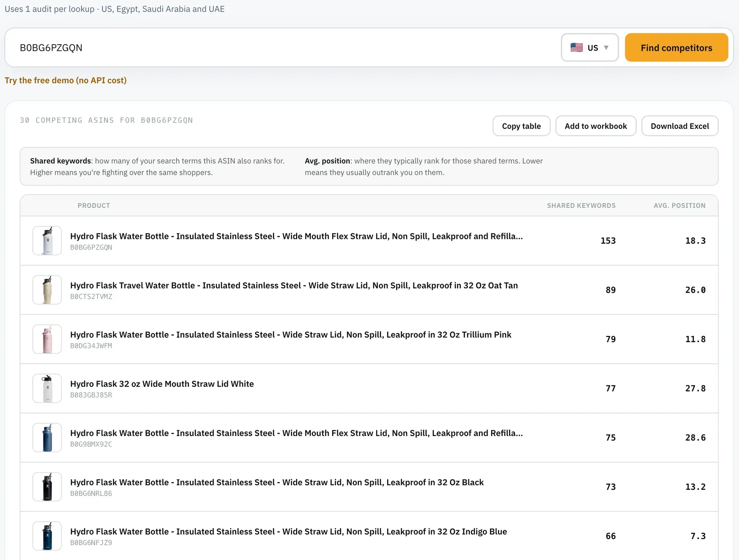Click shared keywords value 73
739x560 pixels.
(610, 487)
